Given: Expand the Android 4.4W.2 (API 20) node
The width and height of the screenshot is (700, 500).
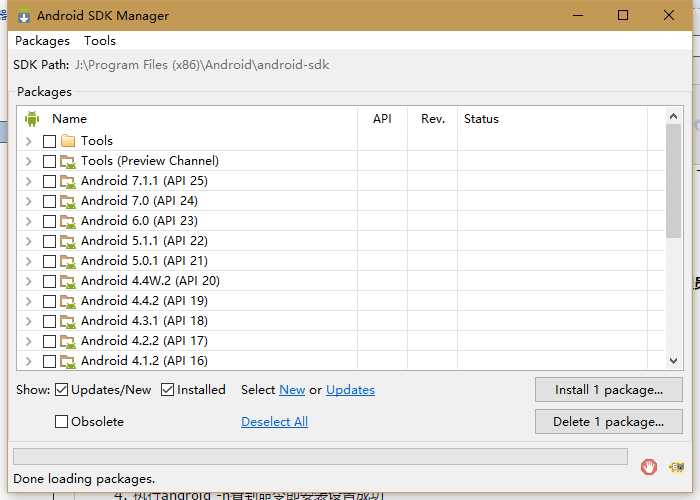Looking at the screenshot, I should [x=29, y=282].
